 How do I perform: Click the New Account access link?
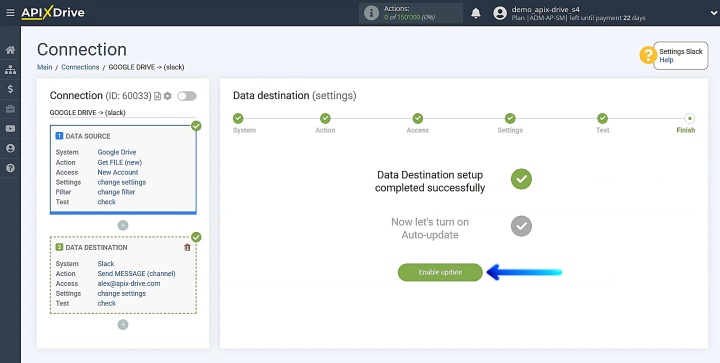point(118,173)
